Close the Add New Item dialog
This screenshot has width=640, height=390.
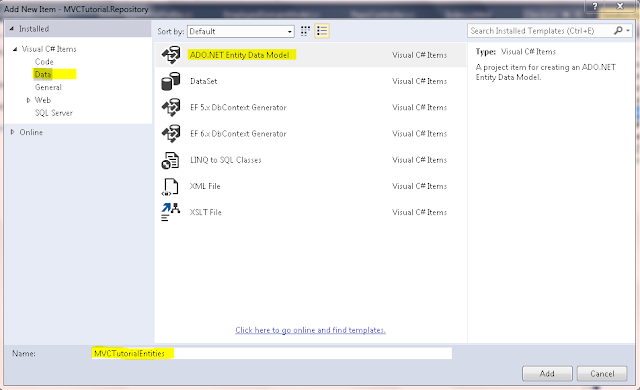click(x=620, y=6)
